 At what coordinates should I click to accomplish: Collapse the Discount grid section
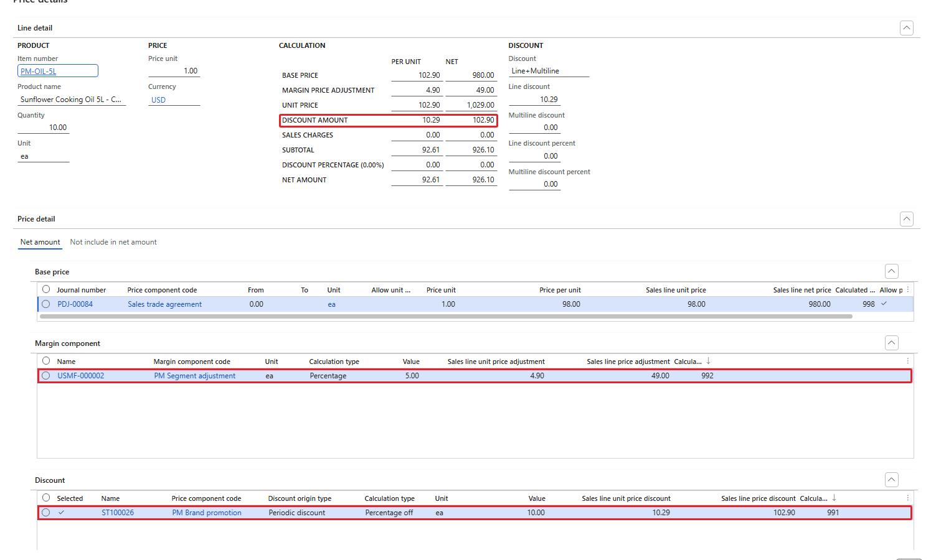click(x=892, y=480)
